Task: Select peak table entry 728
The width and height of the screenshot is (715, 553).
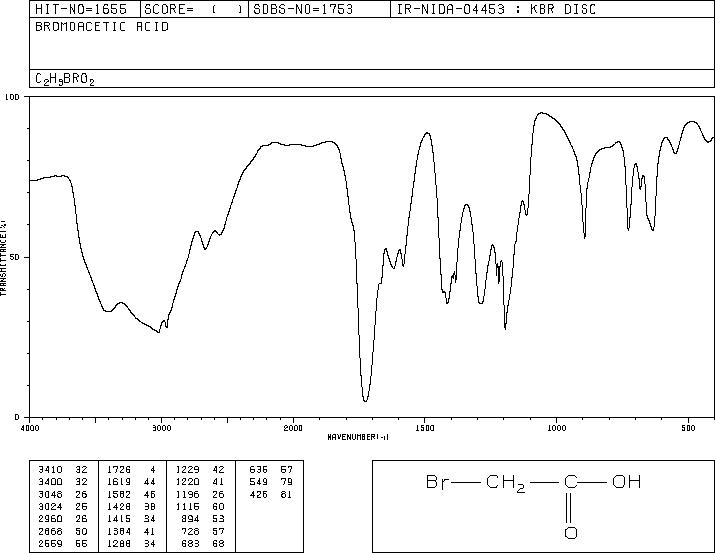Action: pos(190,531)
